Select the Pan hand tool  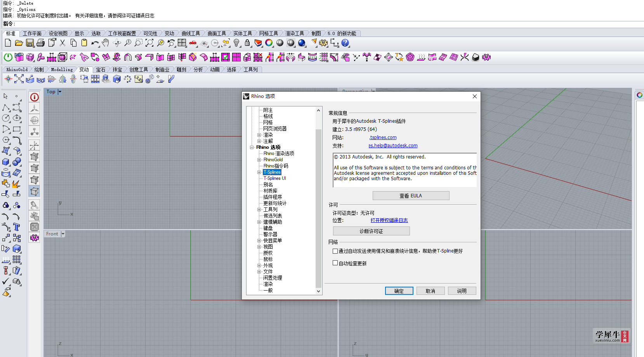pyautogui.click(x=106, y=43)
